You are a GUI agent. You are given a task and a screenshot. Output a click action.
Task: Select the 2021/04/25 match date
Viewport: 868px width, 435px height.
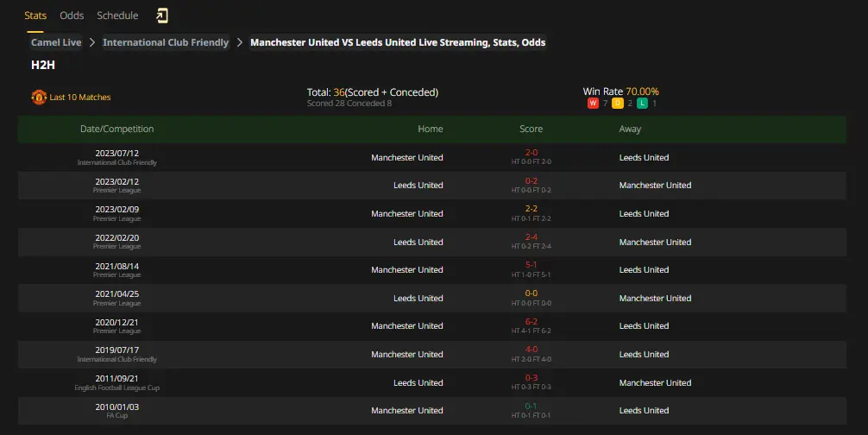pos(116,293)
